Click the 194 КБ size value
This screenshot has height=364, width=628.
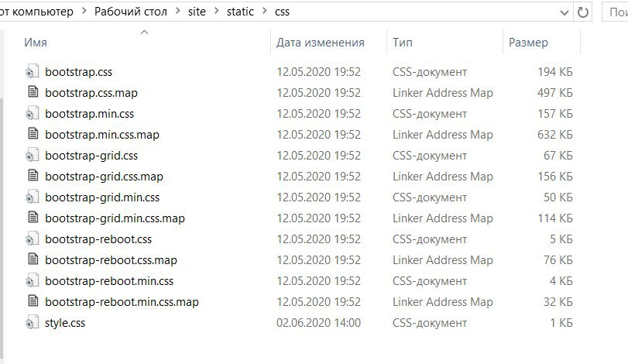click(x=555, y=72)
